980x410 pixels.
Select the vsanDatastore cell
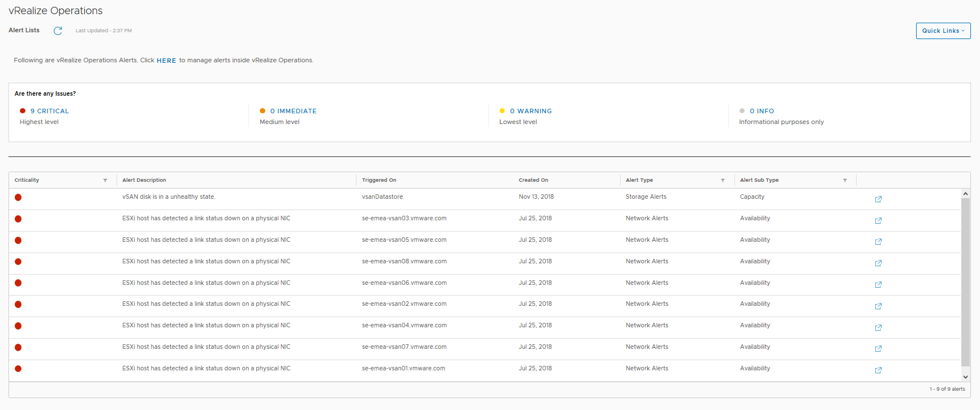tap(382, 197)
